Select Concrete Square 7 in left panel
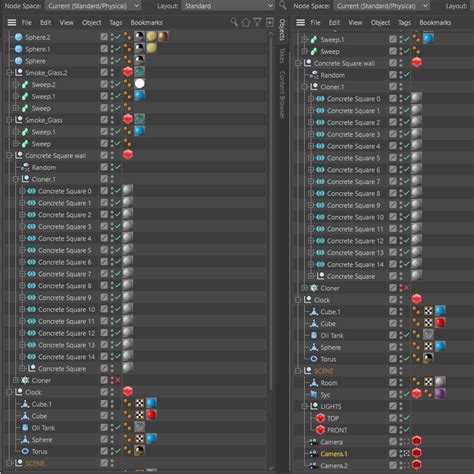Image resolution: width=474 pixels, height=474 pixels. (65, 274)
